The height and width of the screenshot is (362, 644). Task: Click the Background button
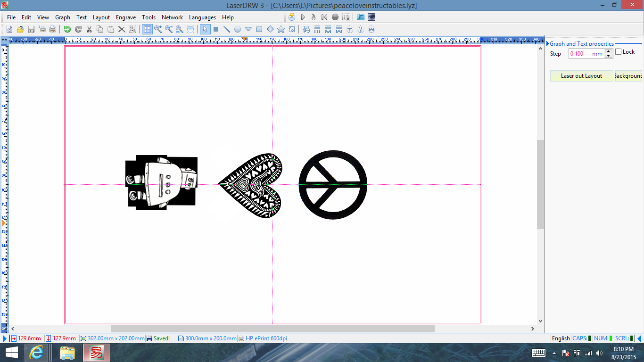point(628,76)
